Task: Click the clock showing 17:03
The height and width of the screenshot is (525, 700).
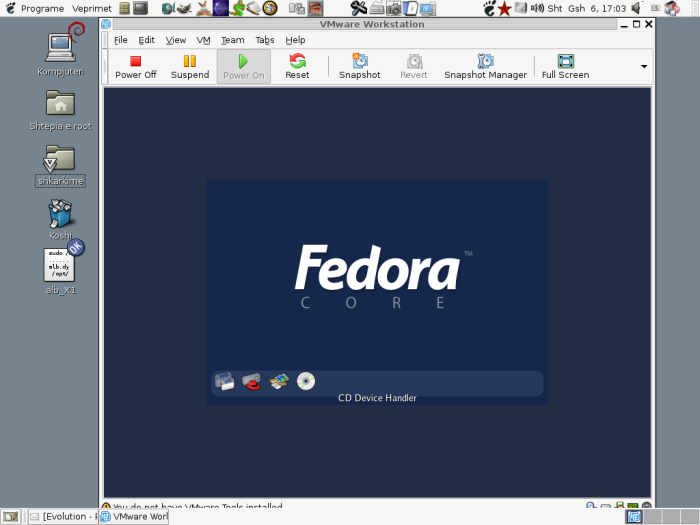Action: coord(586,8)
